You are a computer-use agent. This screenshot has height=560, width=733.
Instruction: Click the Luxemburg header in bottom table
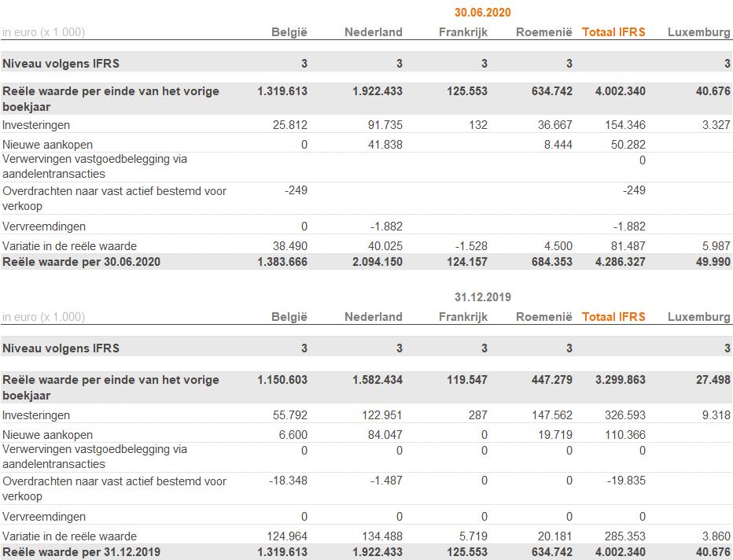(699, 317)
